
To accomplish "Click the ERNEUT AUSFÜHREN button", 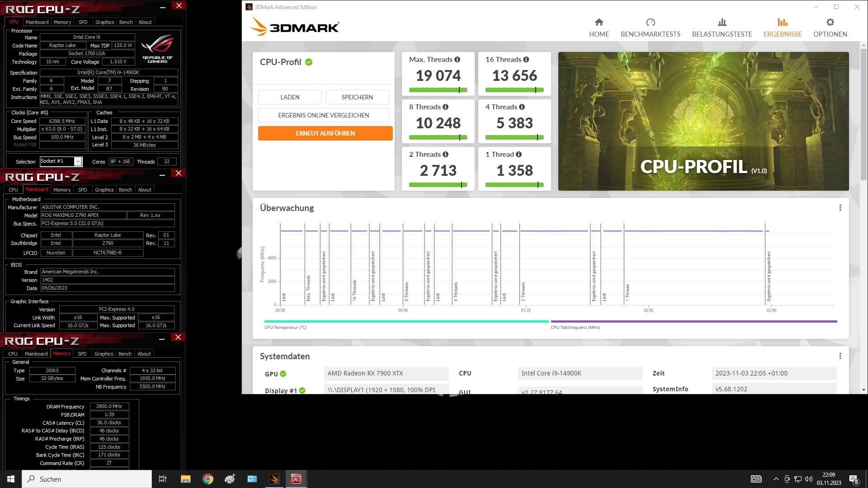I will coord(325,133).
